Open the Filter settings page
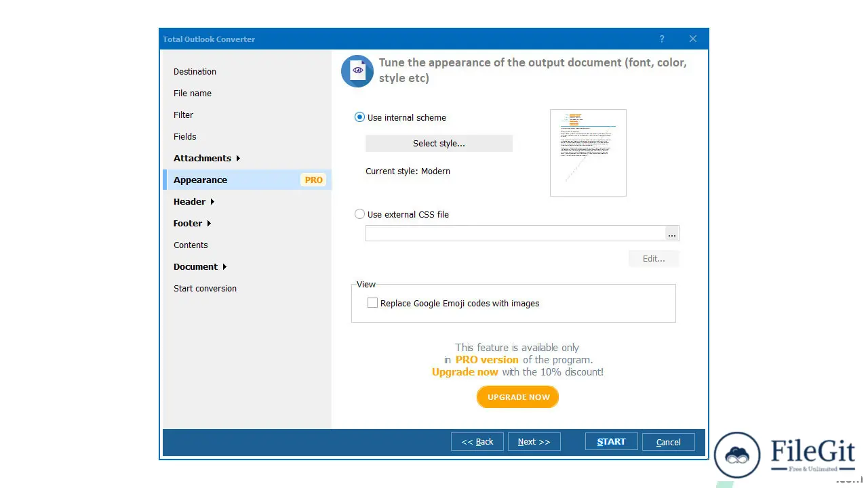Image resolution: width=868 pixels, height=488 pixels. (x=183, y=115)
